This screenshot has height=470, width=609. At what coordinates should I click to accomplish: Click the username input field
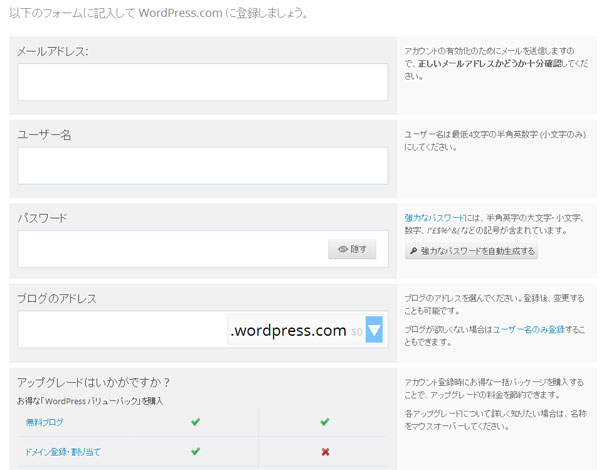[202, 165]
